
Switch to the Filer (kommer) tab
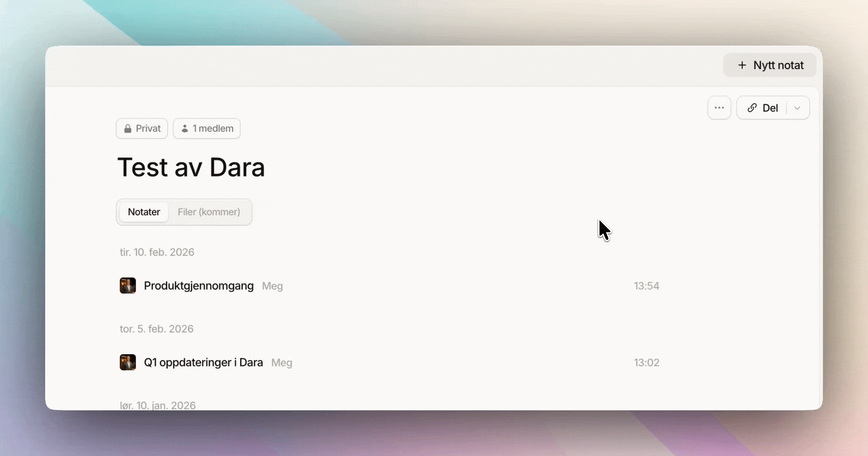pos(209,212)
